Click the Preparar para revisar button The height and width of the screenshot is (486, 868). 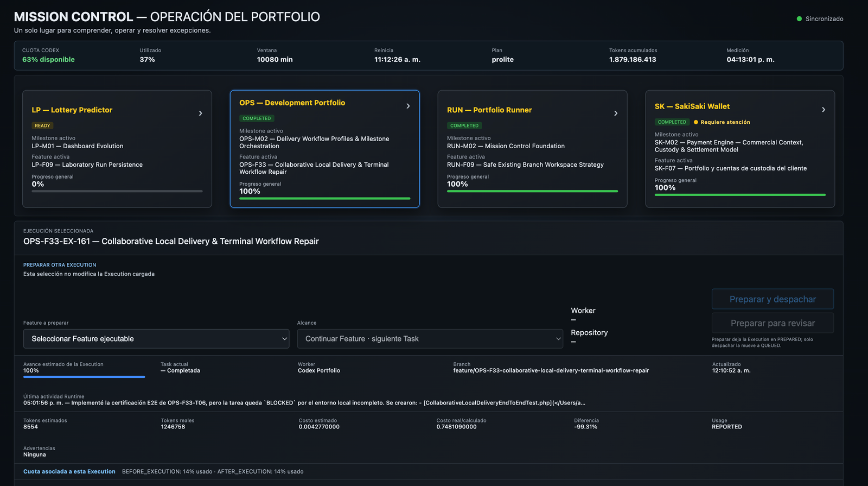[x=773, y=323]
